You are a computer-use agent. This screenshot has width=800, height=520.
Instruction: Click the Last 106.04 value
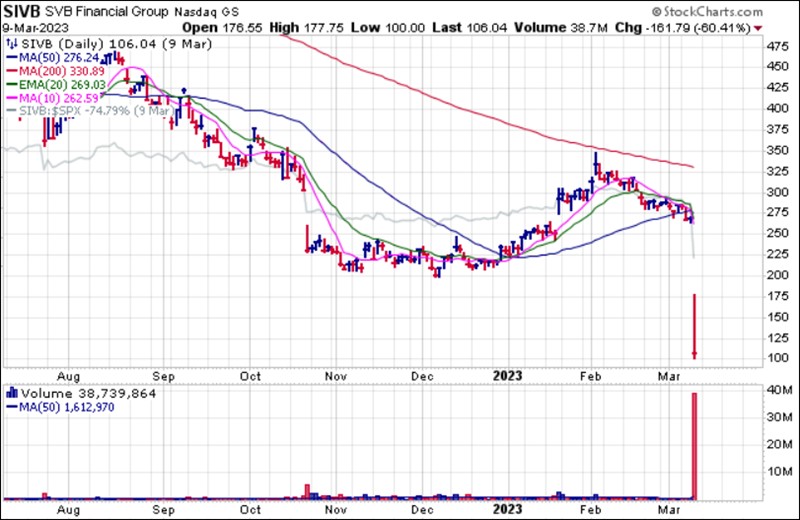click(x=469, y=28)
